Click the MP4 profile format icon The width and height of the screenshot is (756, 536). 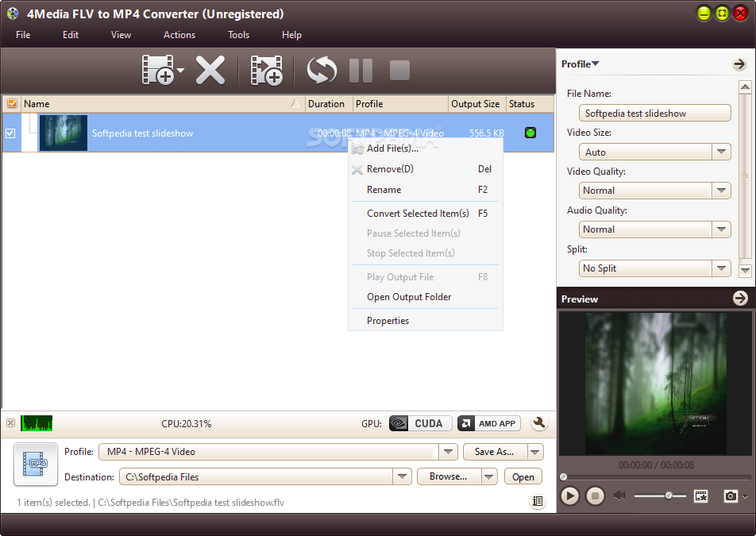coord(36,464)
